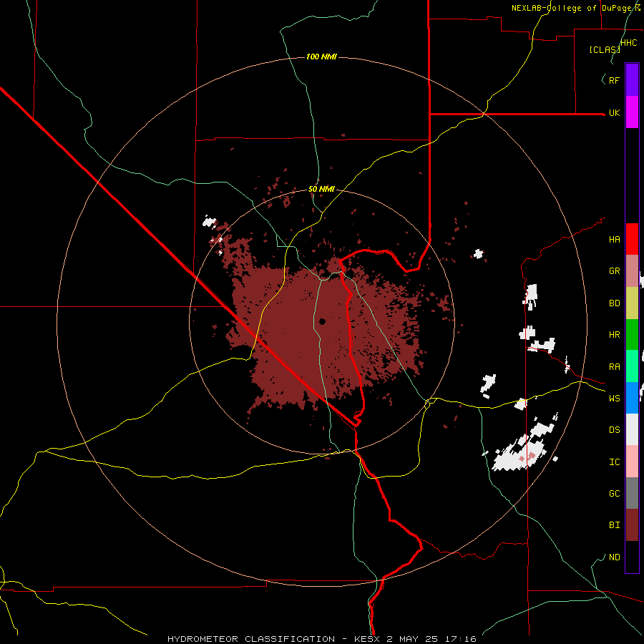Click the RA legend label
Image resolution: width=644 pixels, height=644 pixels.
(615, 367)
